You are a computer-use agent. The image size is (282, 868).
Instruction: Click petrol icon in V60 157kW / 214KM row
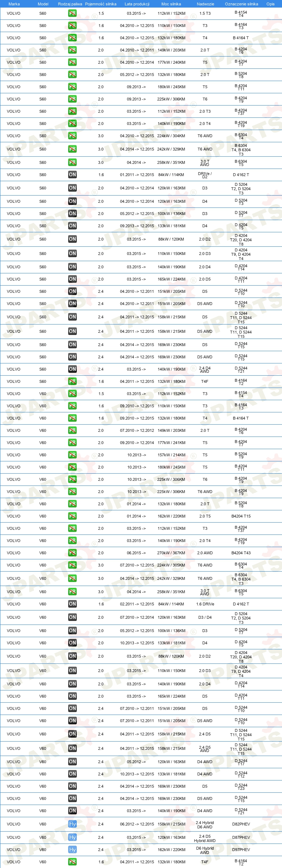(x=72, y=455)
